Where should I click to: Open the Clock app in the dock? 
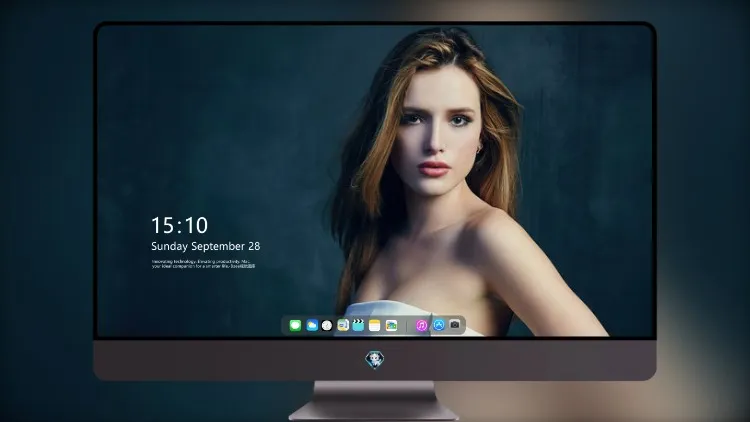pyautogui.click(x=327, y=325)
